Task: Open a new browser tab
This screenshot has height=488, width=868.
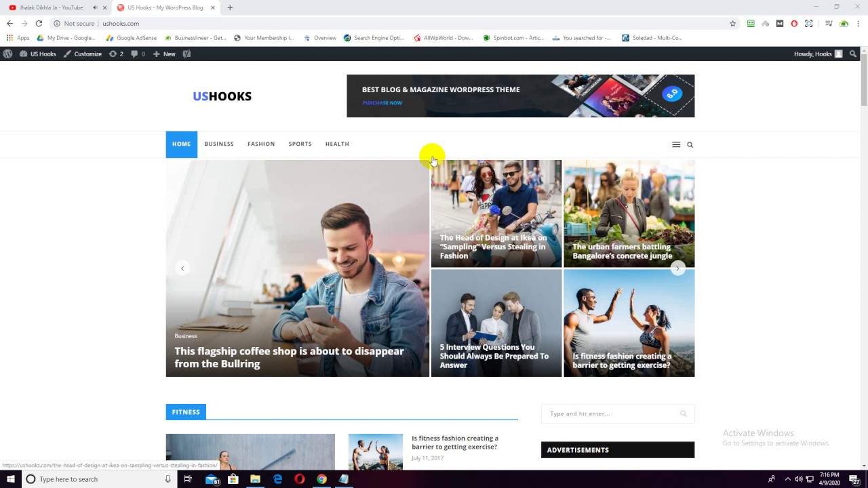Action: click(x=230, y=7)
